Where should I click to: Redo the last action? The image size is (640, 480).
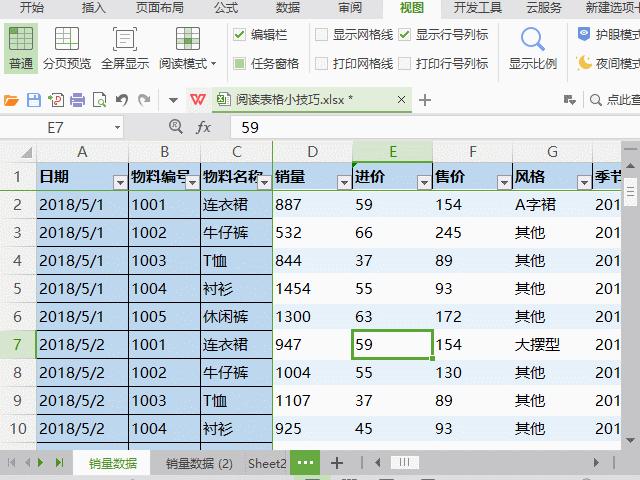[x=144, y=100]
